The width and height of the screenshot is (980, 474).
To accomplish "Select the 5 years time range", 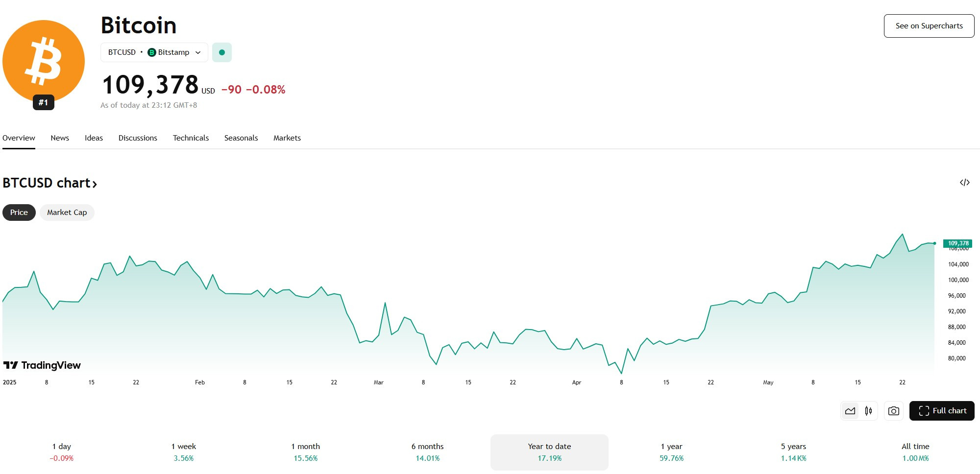I will [793, 452].
